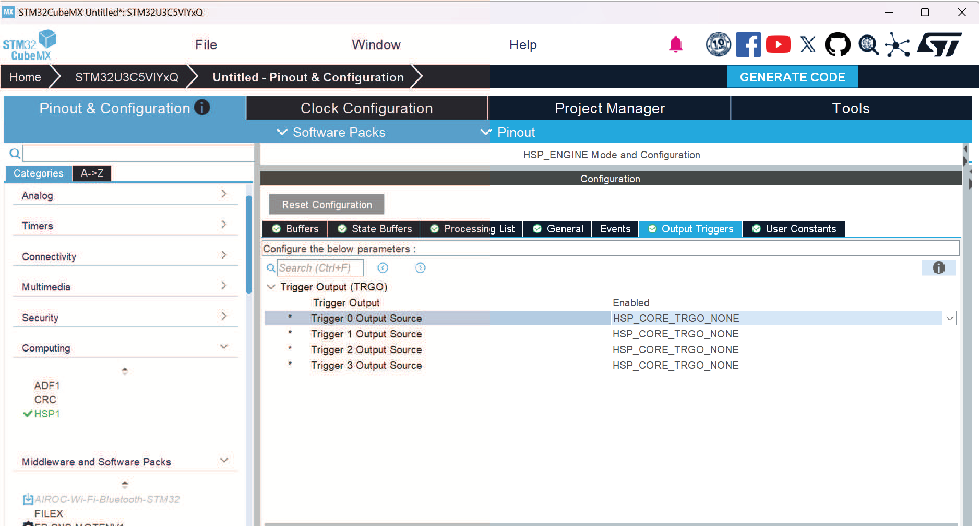The width and height of the screenshot is (980, 527).
Task: Open the Processing List tab
Action: point(472,229)
